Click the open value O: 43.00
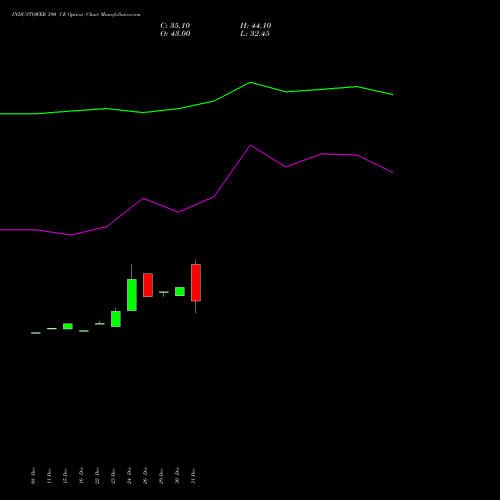 pos(175,34)
